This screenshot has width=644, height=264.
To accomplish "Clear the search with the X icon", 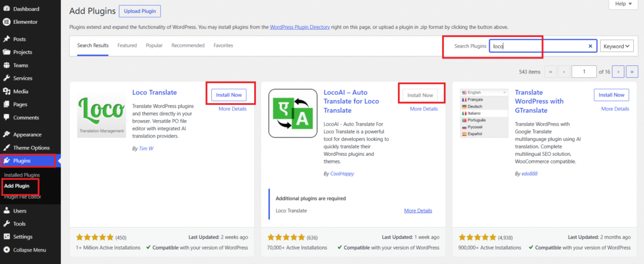I will point(590,46).
